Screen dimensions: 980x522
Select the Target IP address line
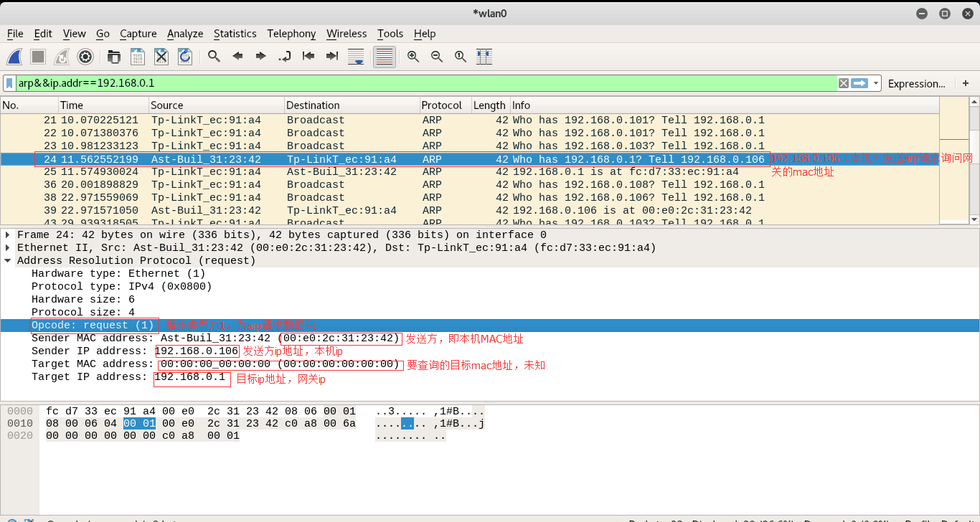click(x=128, y=377)
